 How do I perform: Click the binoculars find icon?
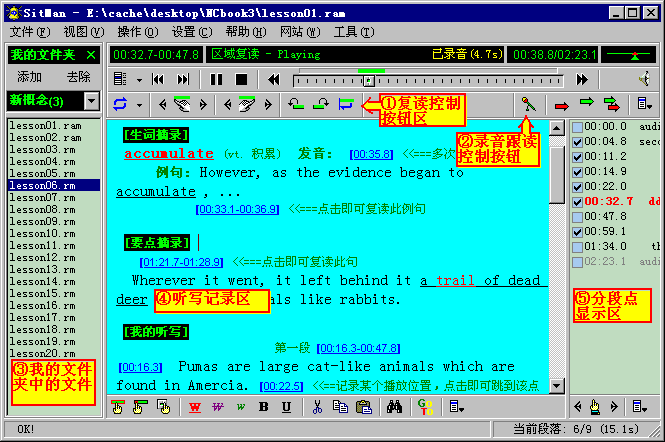click(x=394, y=407)
